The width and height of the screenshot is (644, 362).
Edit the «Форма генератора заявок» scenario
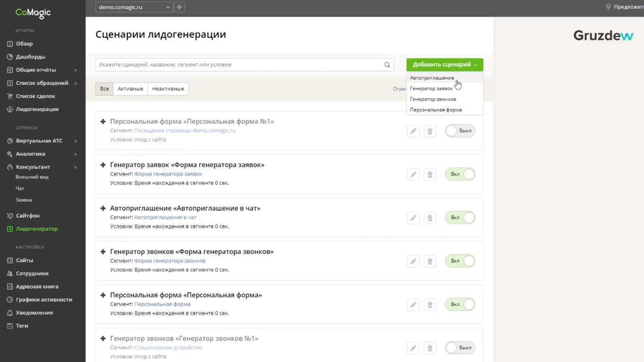[413, 175]
